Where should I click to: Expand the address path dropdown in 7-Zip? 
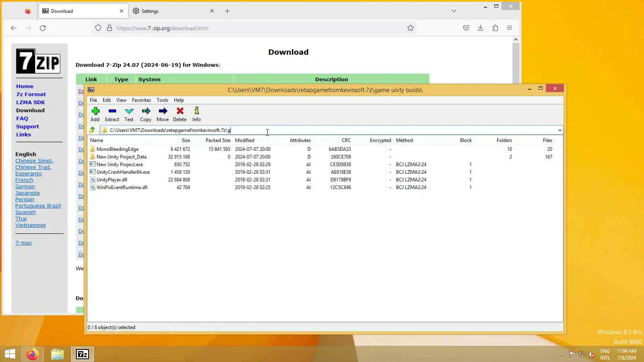[559, 130]
